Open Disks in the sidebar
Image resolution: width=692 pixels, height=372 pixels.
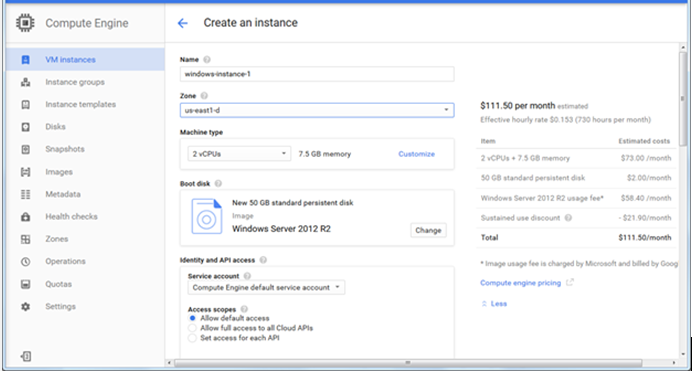(55, 127)
